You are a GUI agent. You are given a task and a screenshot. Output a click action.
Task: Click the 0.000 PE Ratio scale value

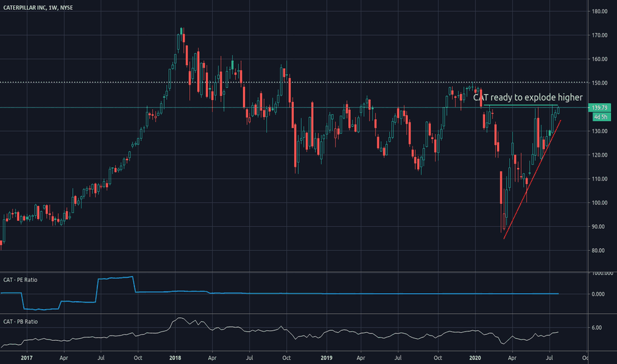tap(598, 294)
